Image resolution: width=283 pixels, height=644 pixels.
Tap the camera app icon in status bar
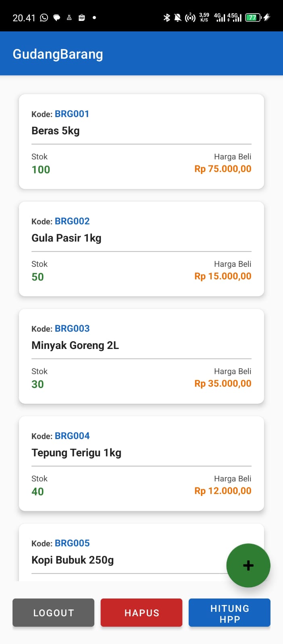(x=81, y=17)
